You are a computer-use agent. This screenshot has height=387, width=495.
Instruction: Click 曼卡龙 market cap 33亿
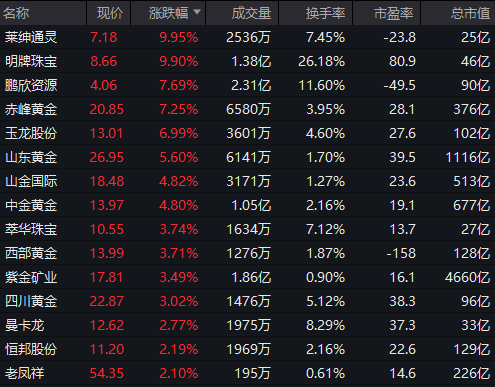tap(476, 325)
